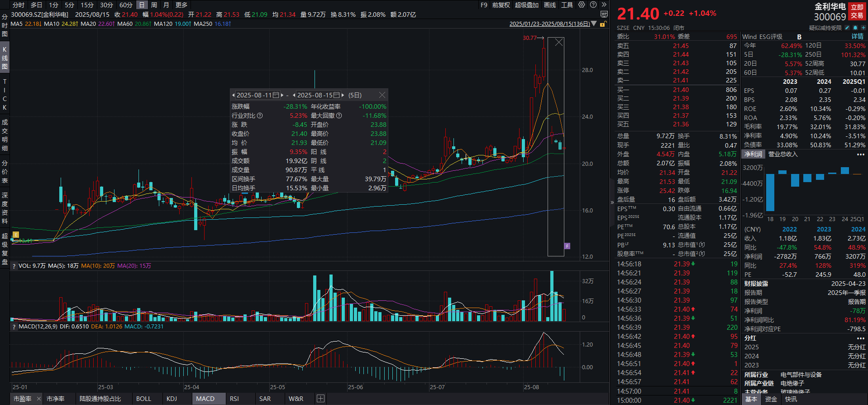Add a new indicator tab with plus
This screenshot has height=405, width=868.
coord(320,399)
